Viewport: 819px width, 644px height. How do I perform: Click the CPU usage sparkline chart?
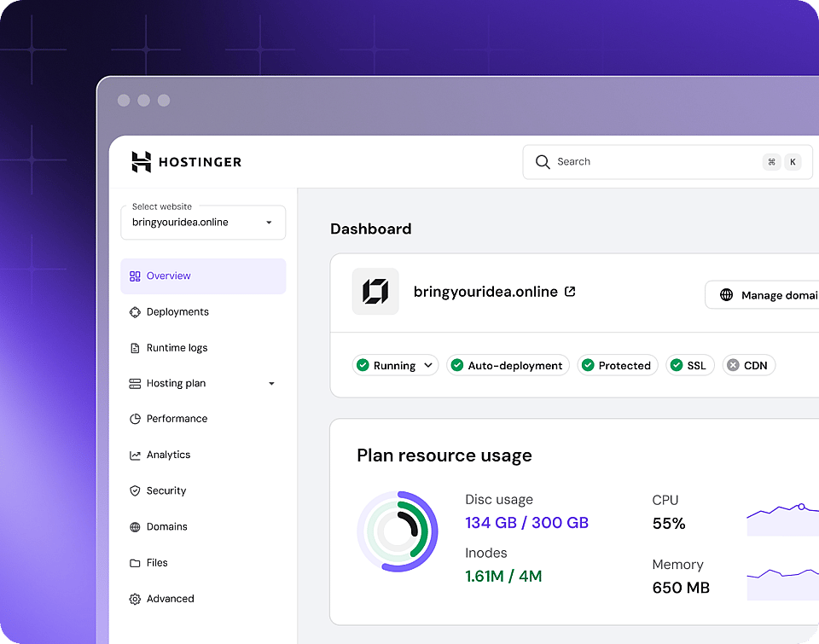[x=783, y=519]
